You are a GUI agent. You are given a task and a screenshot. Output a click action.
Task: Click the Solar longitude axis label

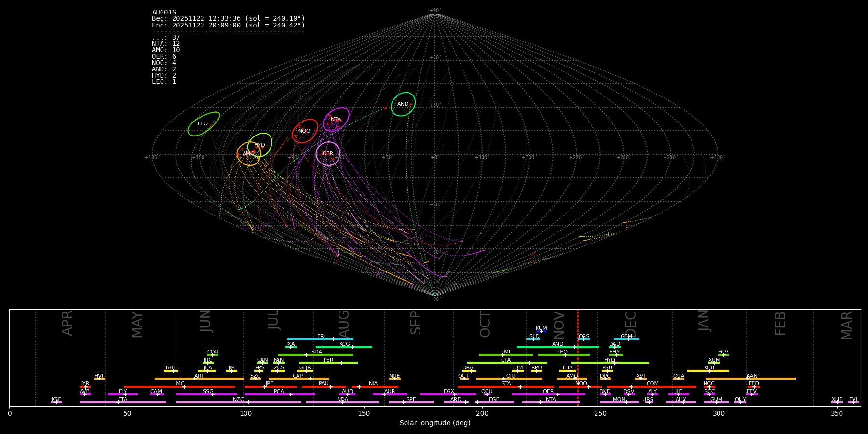tap(435, 423)
